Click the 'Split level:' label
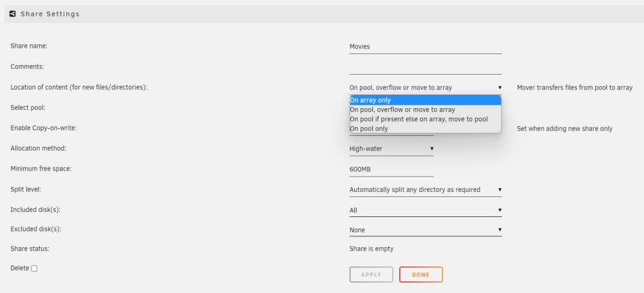644x293 pixels. 26,189
